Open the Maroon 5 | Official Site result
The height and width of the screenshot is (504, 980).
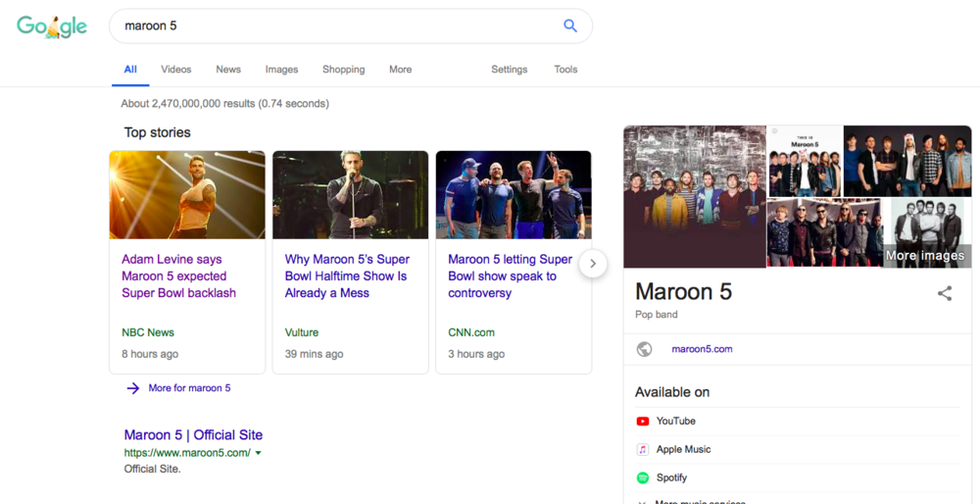point(193,434)
